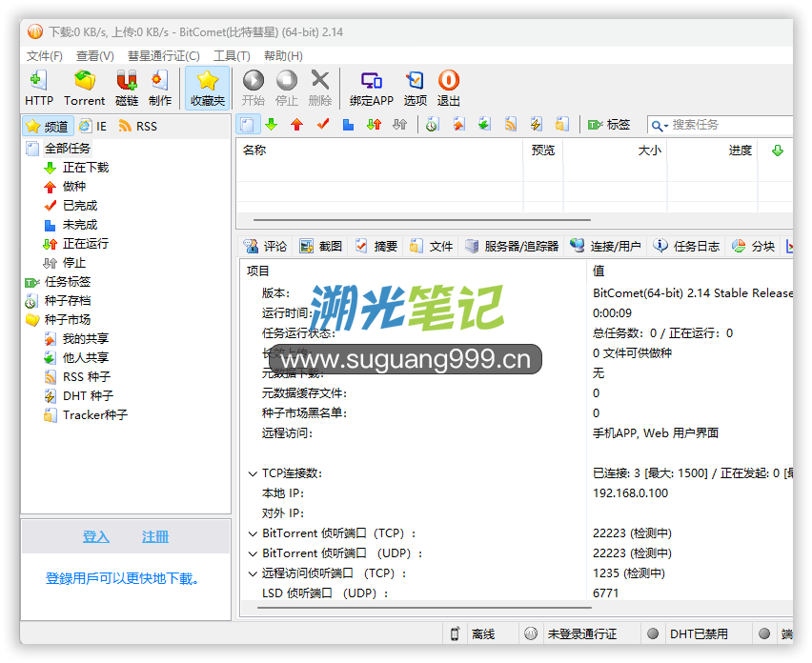This screenshot has height=663, width=812.
Task: Sort task list by 名称 column
Action: pyautogui.click(x=379, y=151)
